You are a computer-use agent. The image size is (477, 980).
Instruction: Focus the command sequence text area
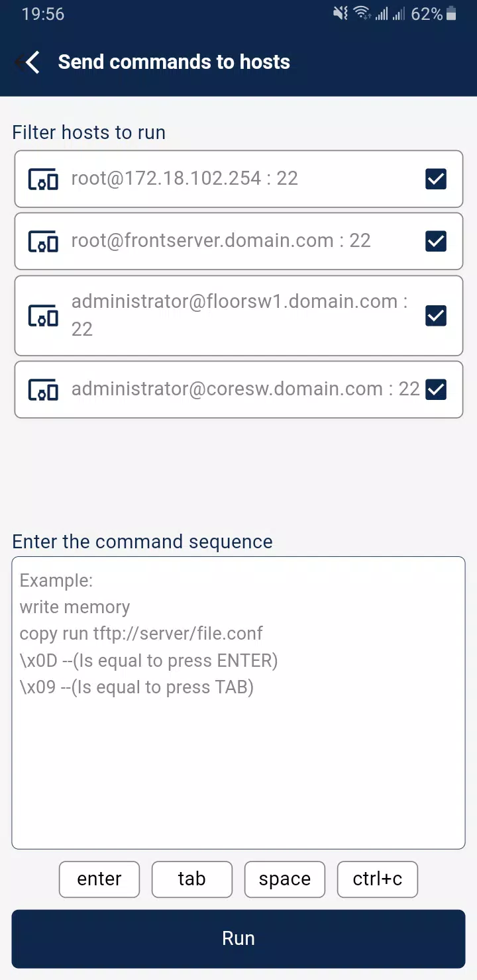coord(238,703)
